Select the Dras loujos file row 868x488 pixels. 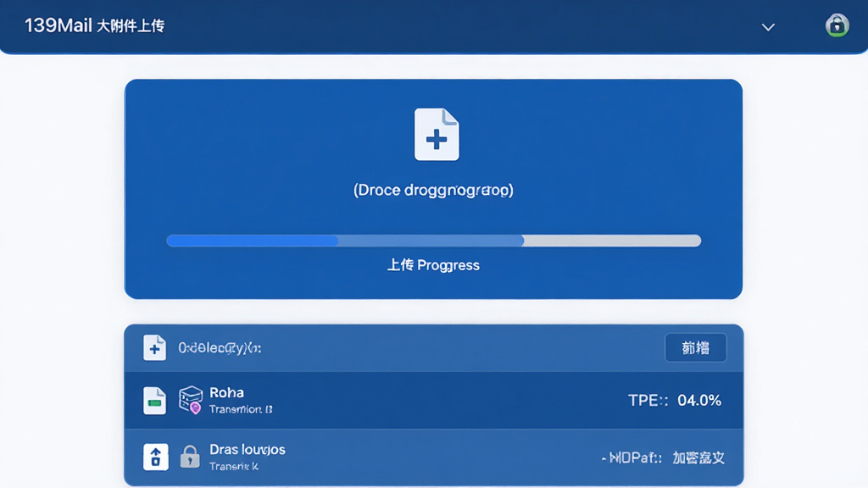[x=433, y=457]
